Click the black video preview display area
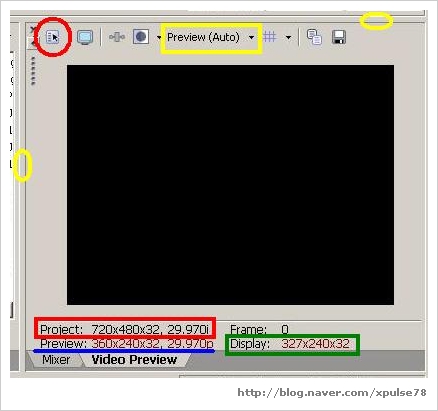Image resolution: width=438 pixels, height=411 pixels. 230,185
